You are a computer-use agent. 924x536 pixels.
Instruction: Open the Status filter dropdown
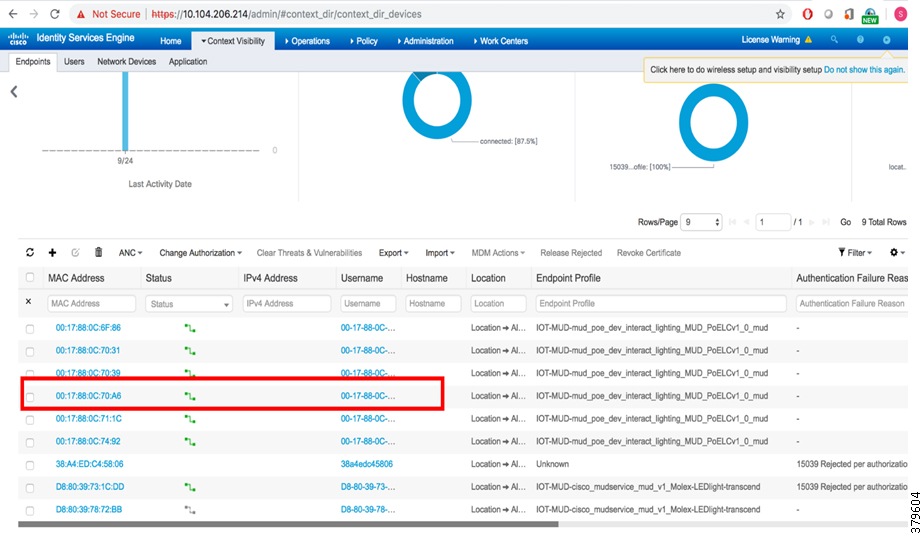pos(189,303)
